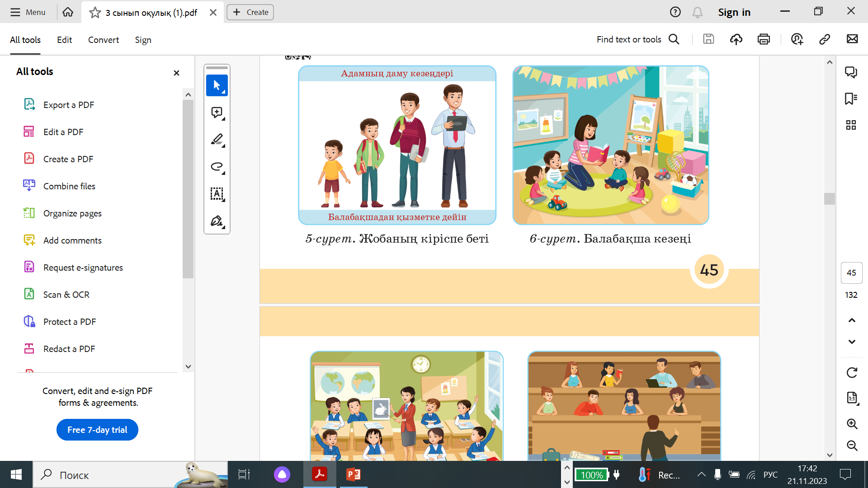Choose the add comment tool
This screenshot has width=868, height=488.
point(217,113)
